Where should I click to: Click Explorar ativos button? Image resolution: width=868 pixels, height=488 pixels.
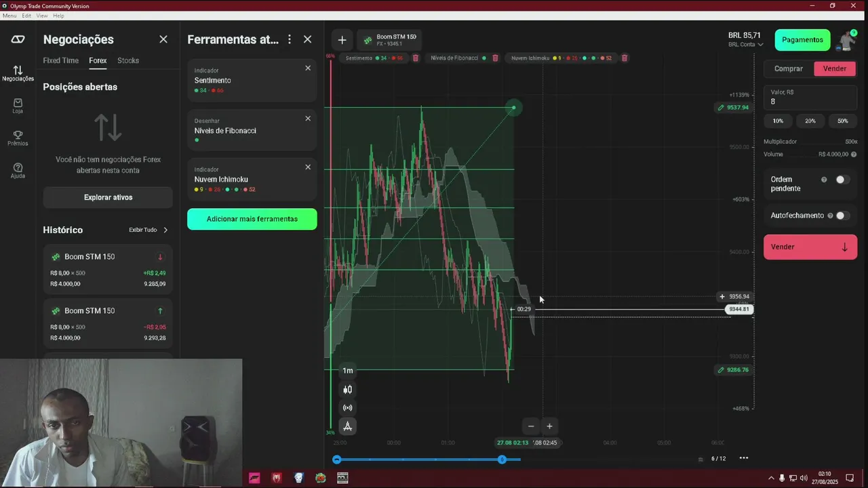(x=108, y=197)
